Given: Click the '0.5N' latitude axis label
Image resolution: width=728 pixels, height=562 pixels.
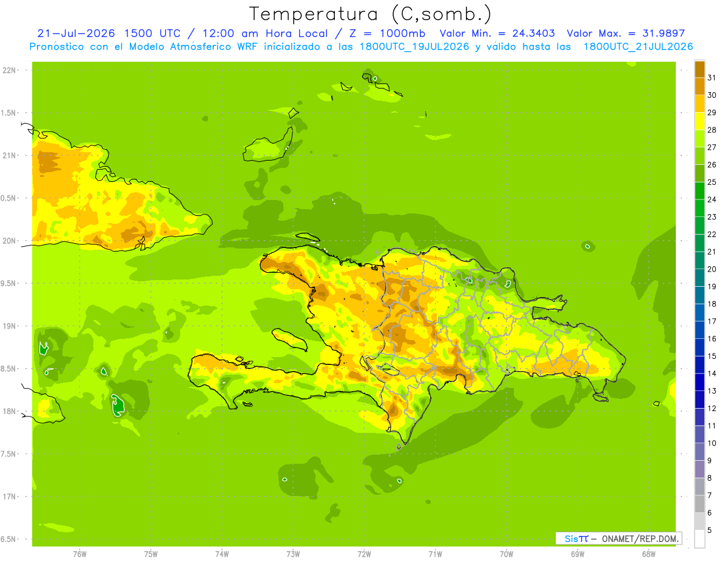Looking at the screenshot, I should pos(8,198).
